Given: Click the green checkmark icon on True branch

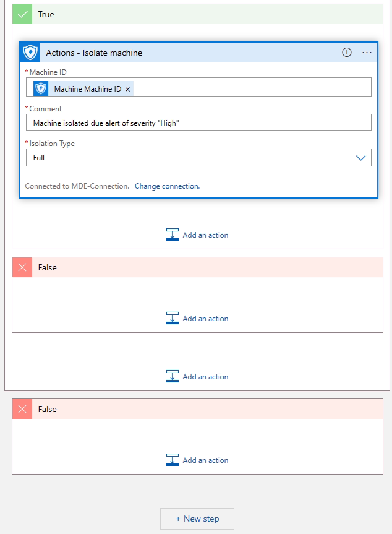Looking at the screenshot, I should click(x=22, y=14).
